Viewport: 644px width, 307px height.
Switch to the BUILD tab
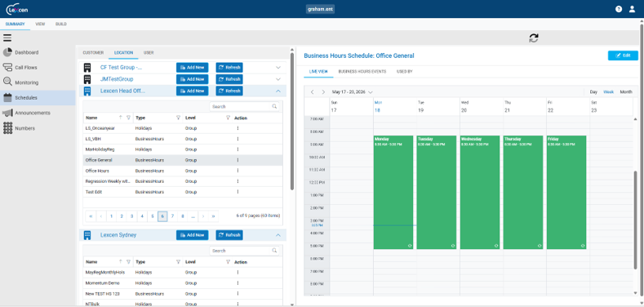point(61,24)
